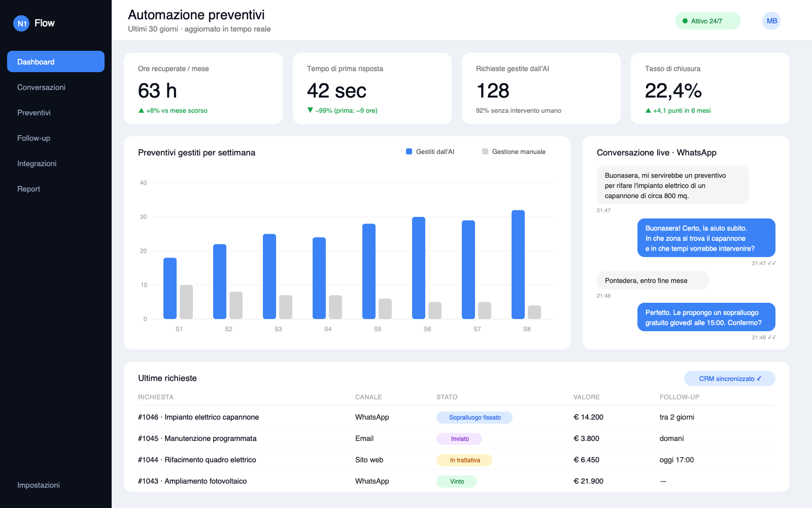
Task: Click the blue Gestiti dall'AI legend swatch
Action: (x=409, y=151)
